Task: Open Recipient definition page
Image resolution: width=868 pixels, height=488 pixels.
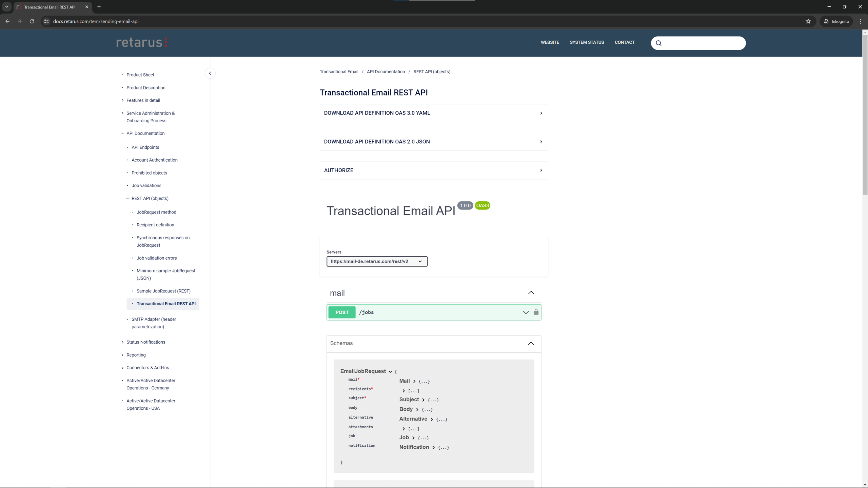Action: pyautogui.click(x=155, y=225)
